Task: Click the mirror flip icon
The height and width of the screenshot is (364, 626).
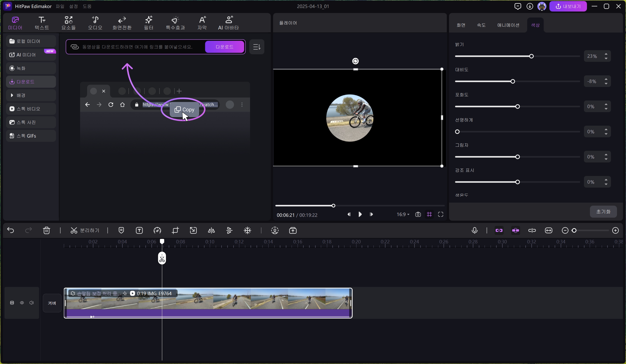Action: coord(211,230)
